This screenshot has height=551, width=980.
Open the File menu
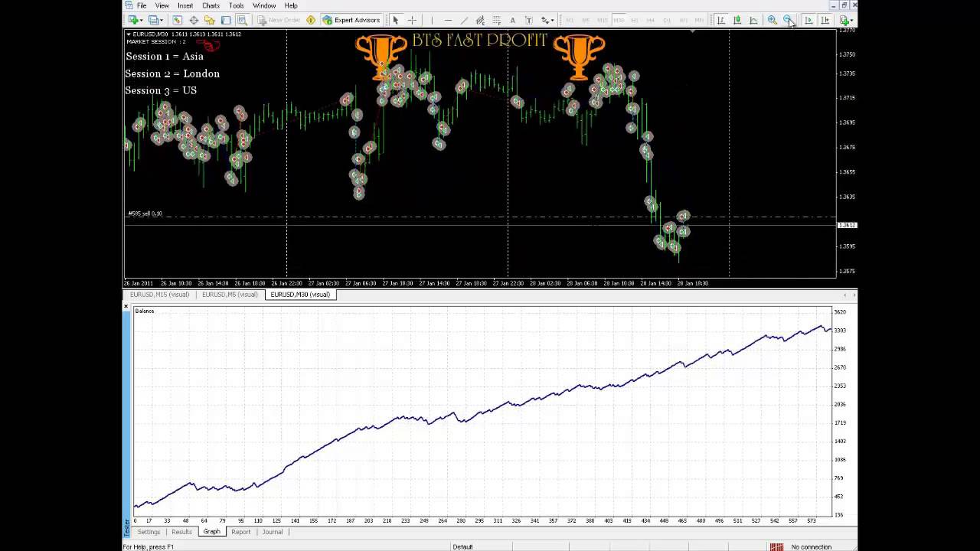tap(142, 5)
